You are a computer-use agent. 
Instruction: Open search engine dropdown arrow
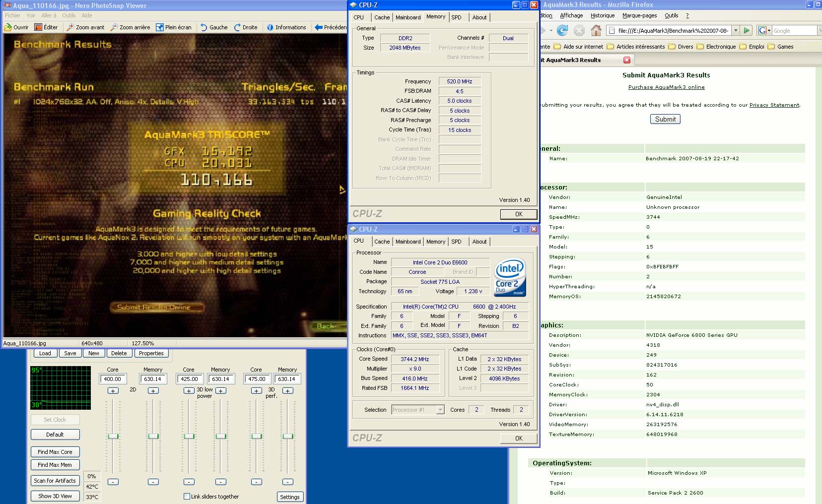click(769, 31)
